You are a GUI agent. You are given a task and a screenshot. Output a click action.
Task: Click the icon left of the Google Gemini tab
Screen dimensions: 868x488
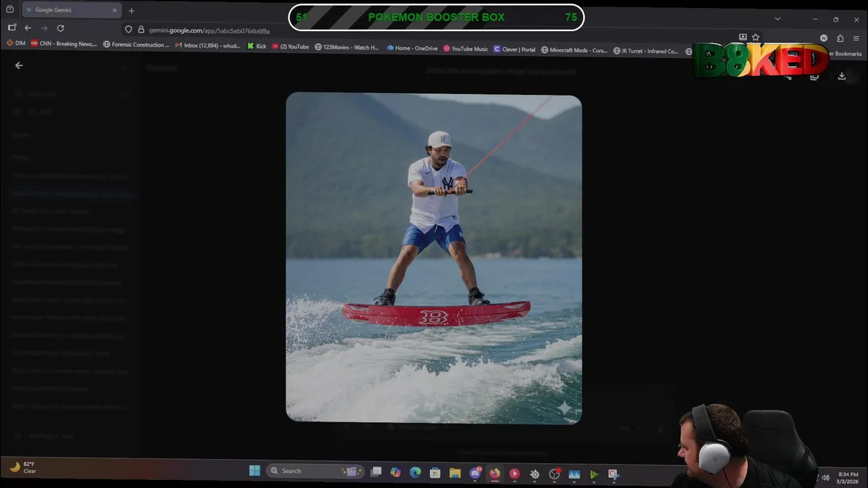(9, 10)
